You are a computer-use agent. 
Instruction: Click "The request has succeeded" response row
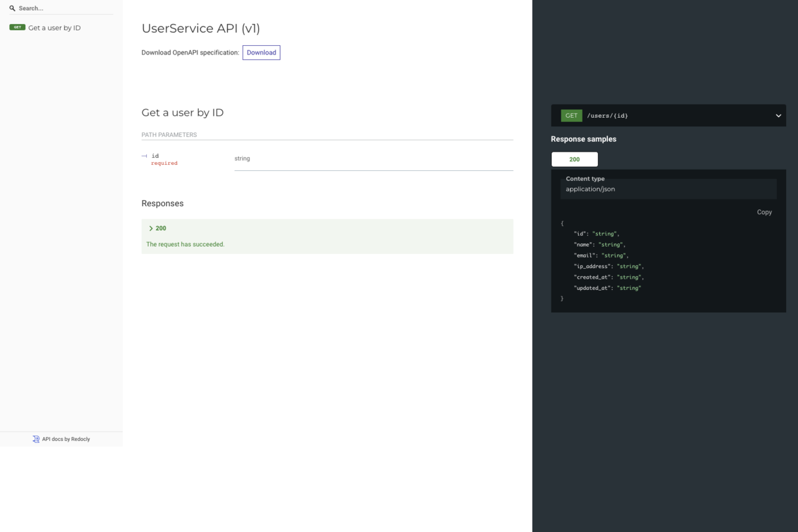185,244
